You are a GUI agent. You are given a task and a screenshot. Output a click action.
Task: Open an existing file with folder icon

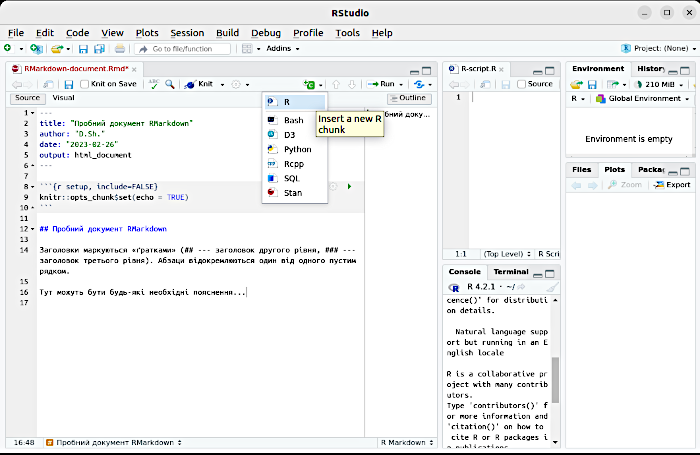(57, 49)
